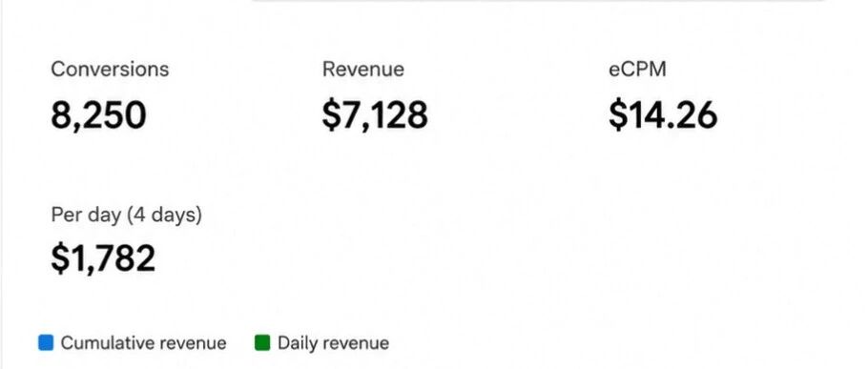Click the card's left vertical border line
This screenshot has height=369, width=868.
tap(2, 184)
